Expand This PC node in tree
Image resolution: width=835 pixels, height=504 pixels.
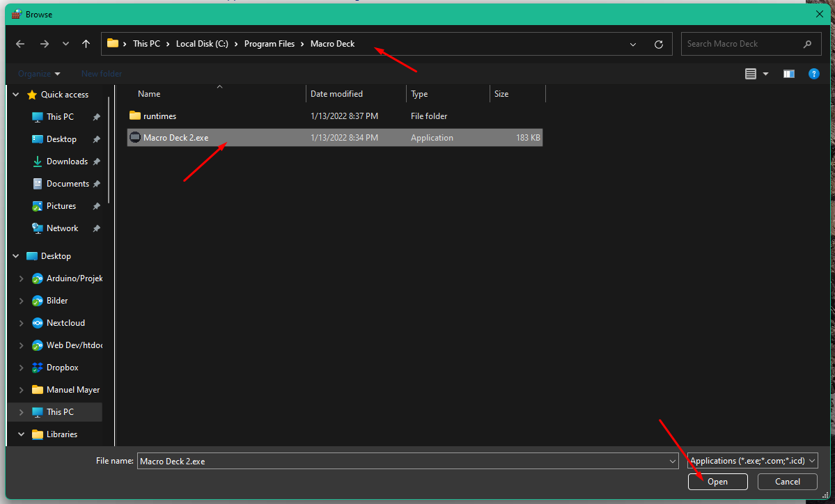coord(22,413)
